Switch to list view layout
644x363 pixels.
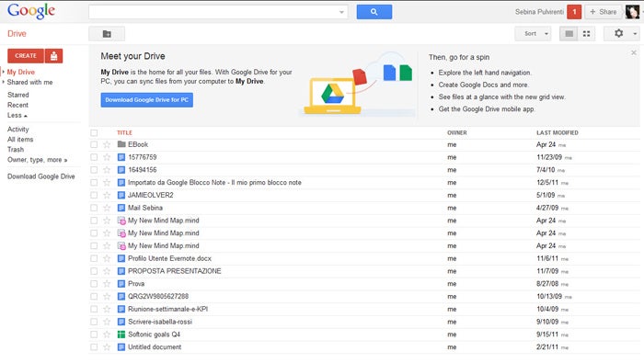pyautogui.click(x=569, y=34)
